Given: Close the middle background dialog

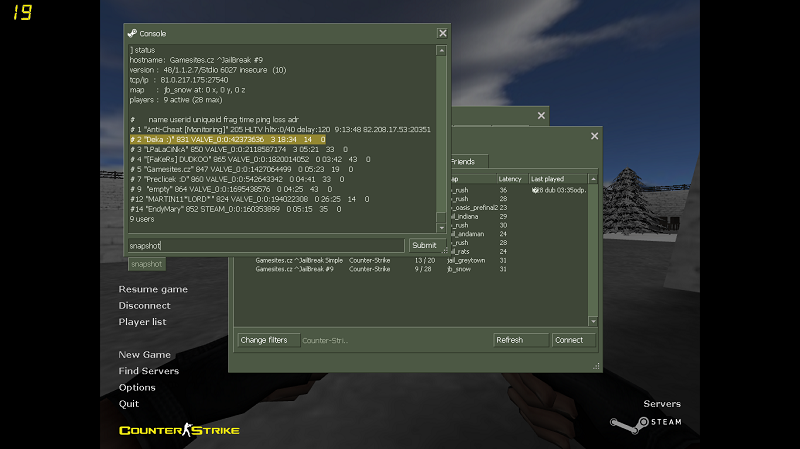Looking at the screenshot, I should (541, 116).
